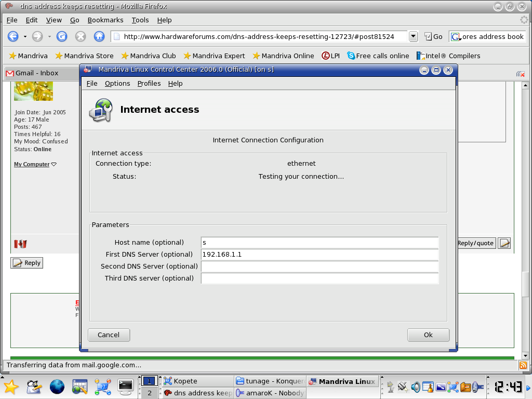Open Google search engine chooser
Viewport: 532px width, 399px height.
click(x=455, y=37)
